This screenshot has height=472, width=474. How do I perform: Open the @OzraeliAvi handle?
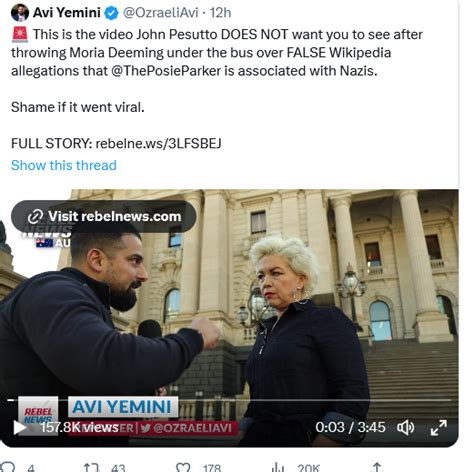coord(160,13)
